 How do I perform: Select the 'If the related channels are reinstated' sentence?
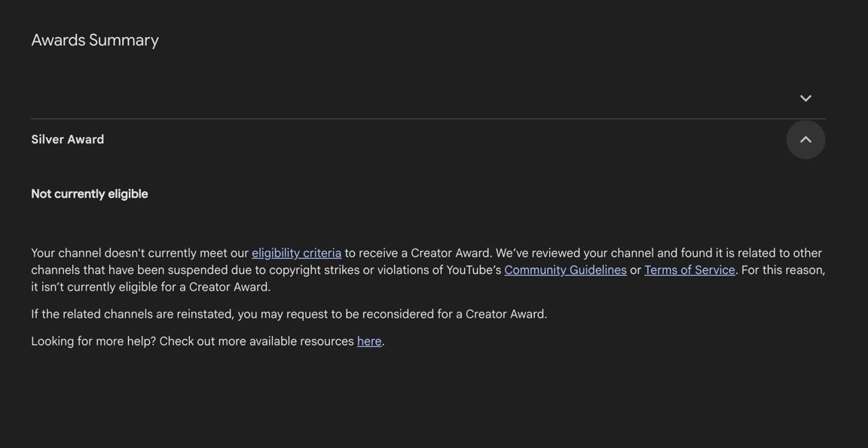[x=289, y=314]
